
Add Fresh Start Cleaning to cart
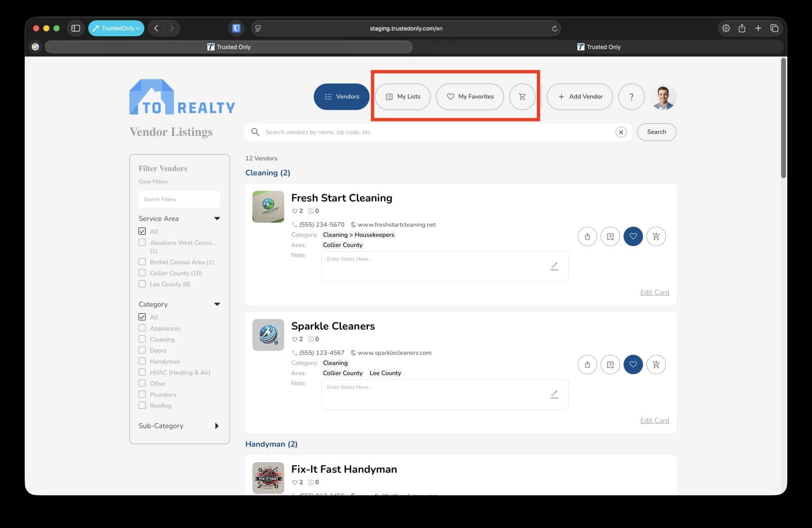(656, 236)
